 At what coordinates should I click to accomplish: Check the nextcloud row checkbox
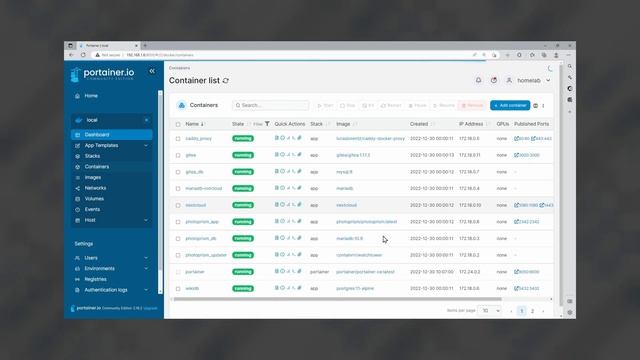(178, 205)
